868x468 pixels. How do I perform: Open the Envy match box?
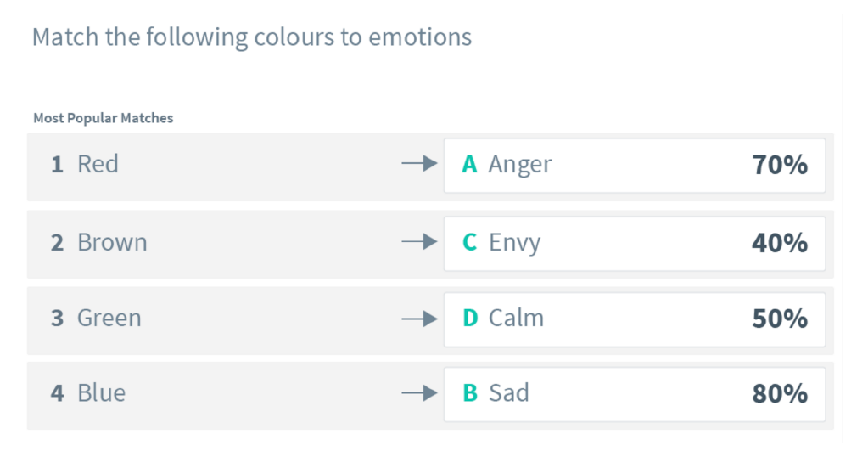click(x=635, y=244)
